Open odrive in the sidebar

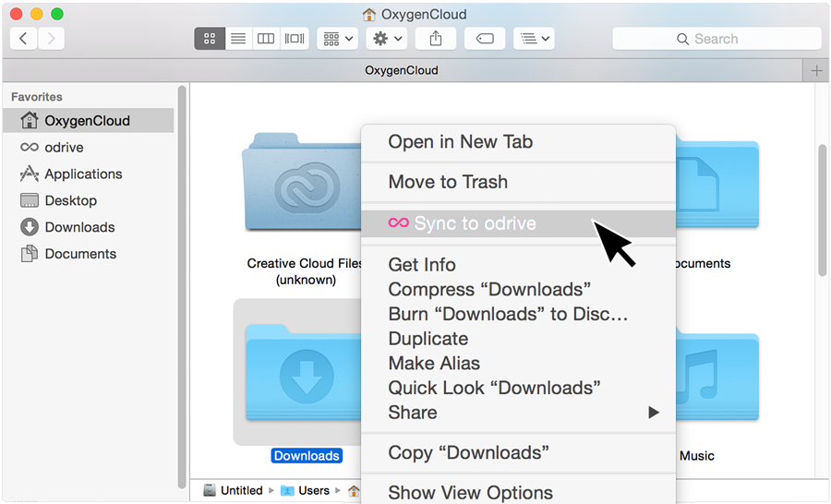88,148
